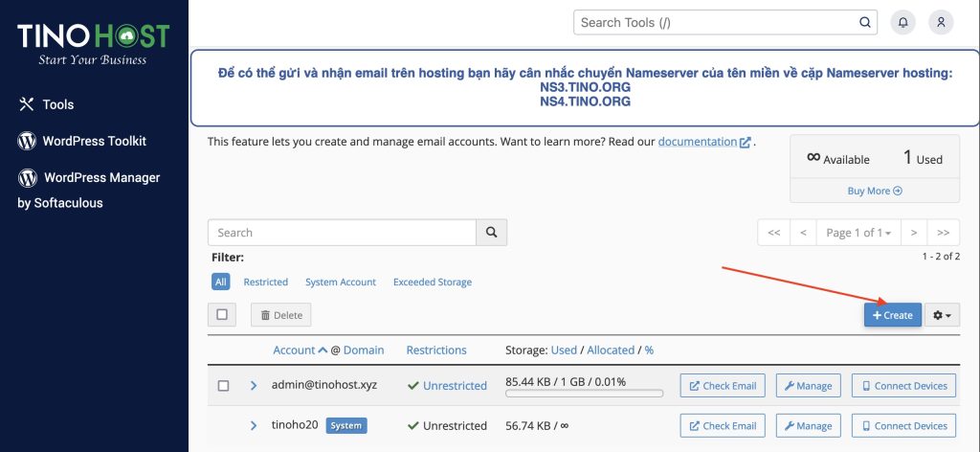
Task: Click the TinoHost logo
Action: 93,44
